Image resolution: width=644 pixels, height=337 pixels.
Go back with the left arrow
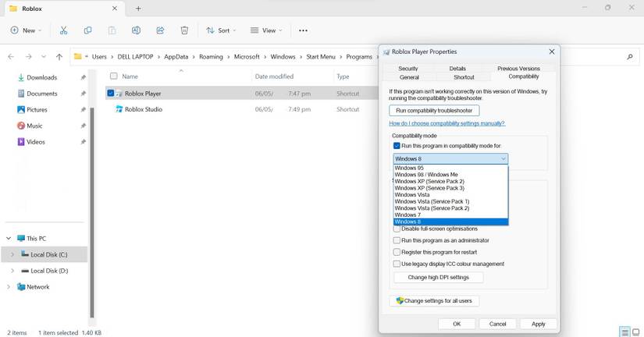11,57
